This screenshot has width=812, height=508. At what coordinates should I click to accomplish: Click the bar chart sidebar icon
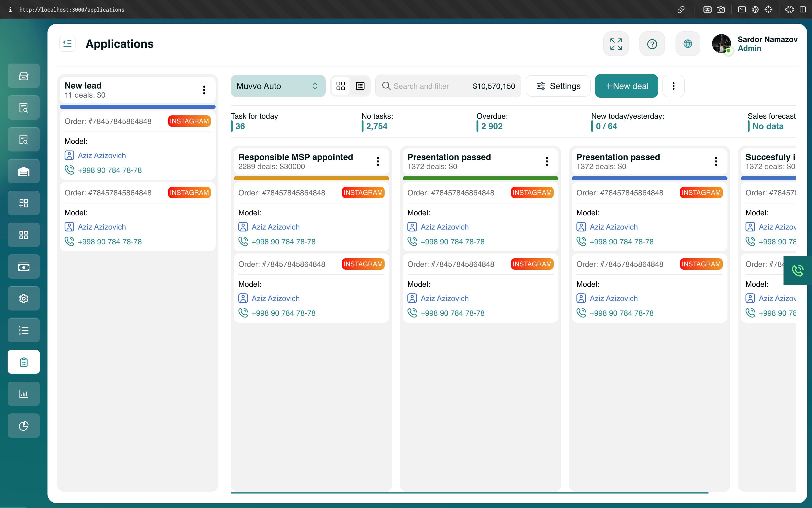click(24, 394)
